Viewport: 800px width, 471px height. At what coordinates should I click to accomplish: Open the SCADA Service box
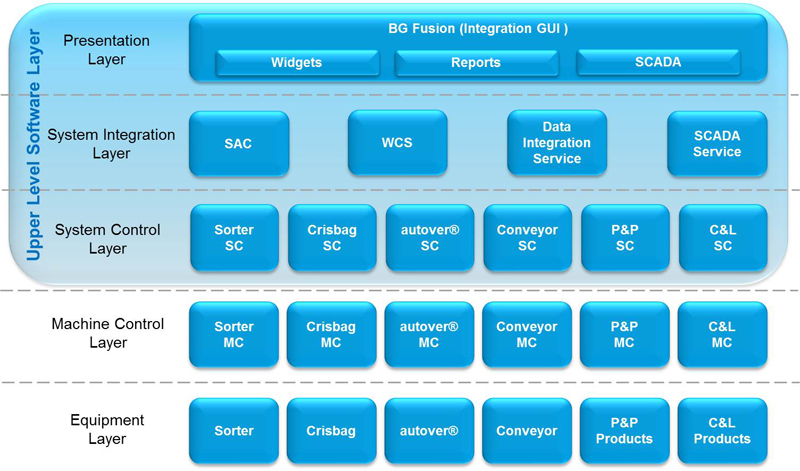click(x=717, y=143)
